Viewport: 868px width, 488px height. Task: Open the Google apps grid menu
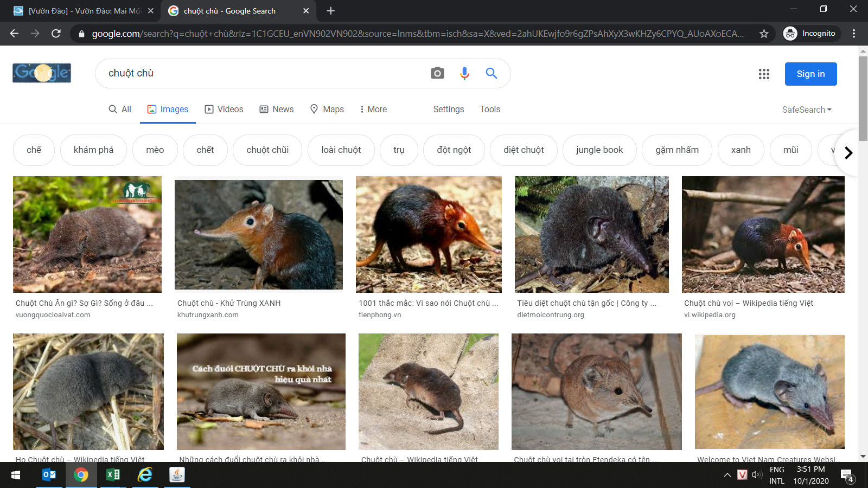point(764,74)
